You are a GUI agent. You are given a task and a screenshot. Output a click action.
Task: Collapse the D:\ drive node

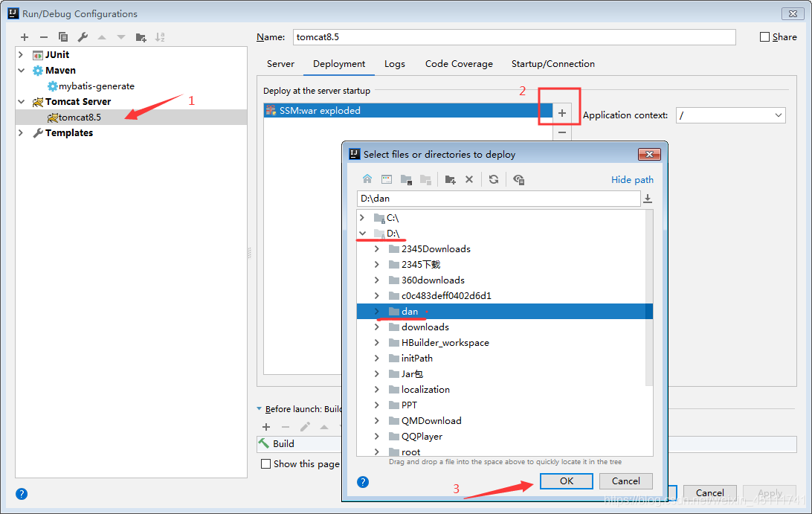click(x=363, y=233)
